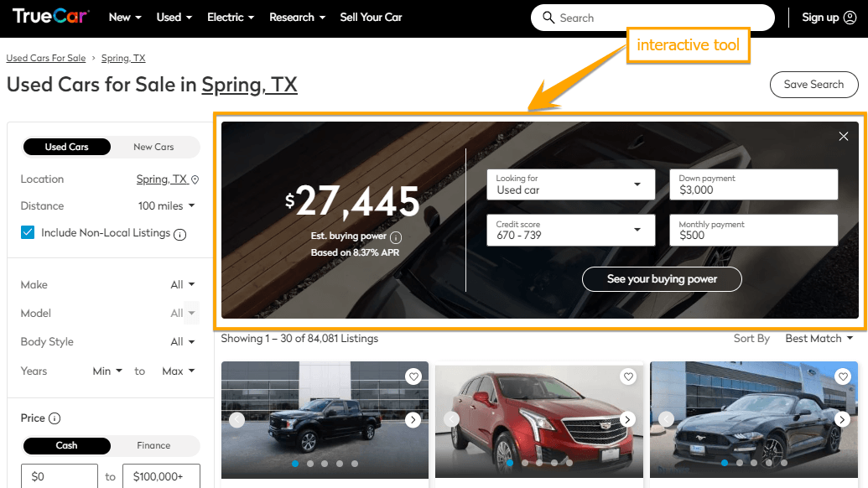Image resolution: width=868 pixels, height=488 pixels.
Task: Open the Years Max dropdown
Action: click(179, 371)
